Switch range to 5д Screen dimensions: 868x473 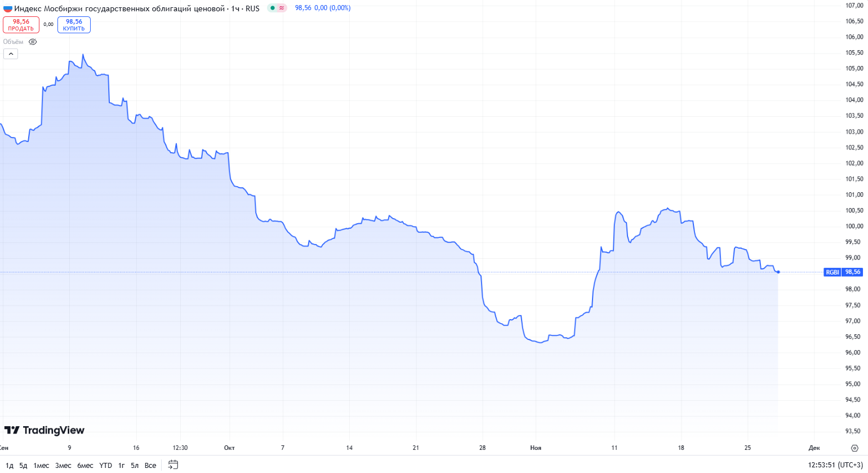pyautogui.click(x=23, y=466)
